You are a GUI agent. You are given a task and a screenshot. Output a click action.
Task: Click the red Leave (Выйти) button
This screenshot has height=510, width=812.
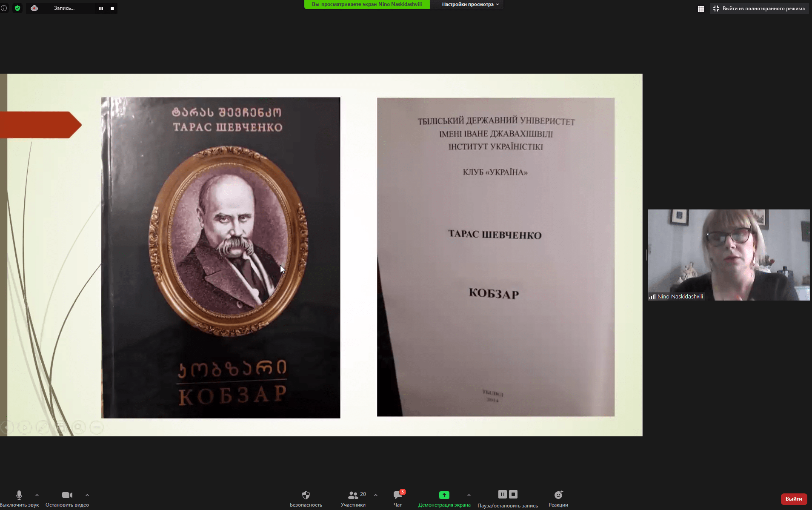point(793,499)
